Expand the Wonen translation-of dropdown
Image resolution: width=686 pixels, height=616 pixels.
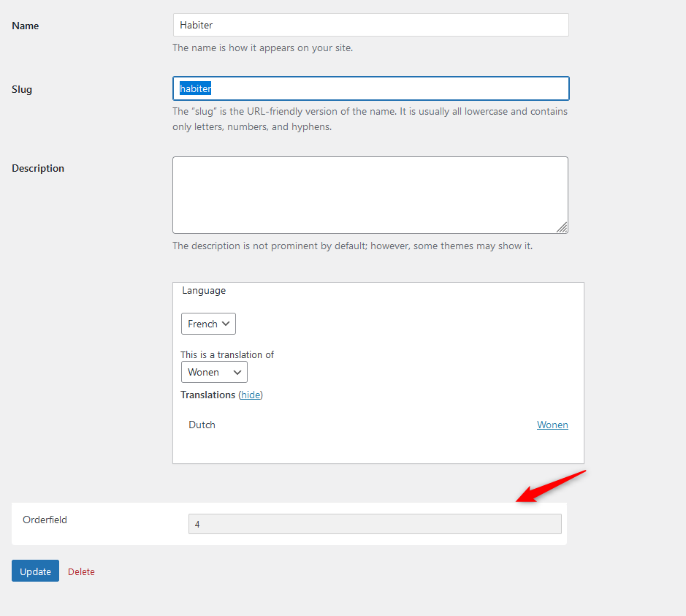point(214,372)
